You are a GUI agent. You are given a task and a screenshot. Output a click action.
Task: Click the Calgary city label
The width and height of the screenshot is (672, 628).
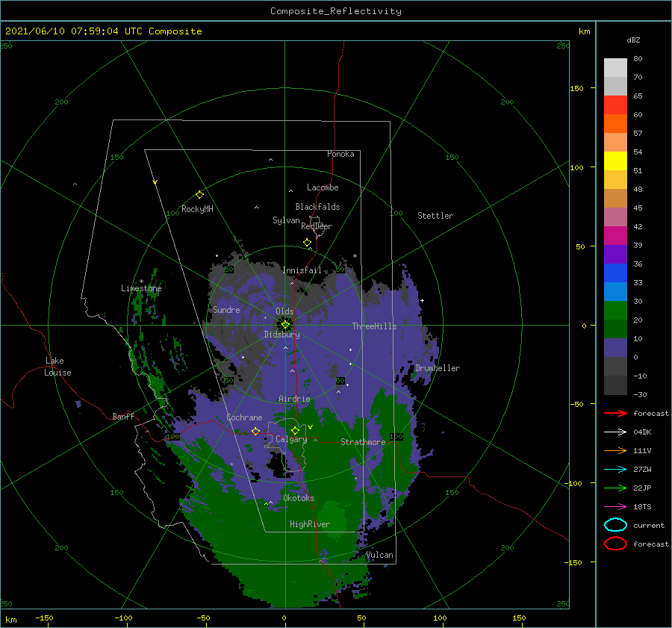pyautogui.click(x=291, y=439)
